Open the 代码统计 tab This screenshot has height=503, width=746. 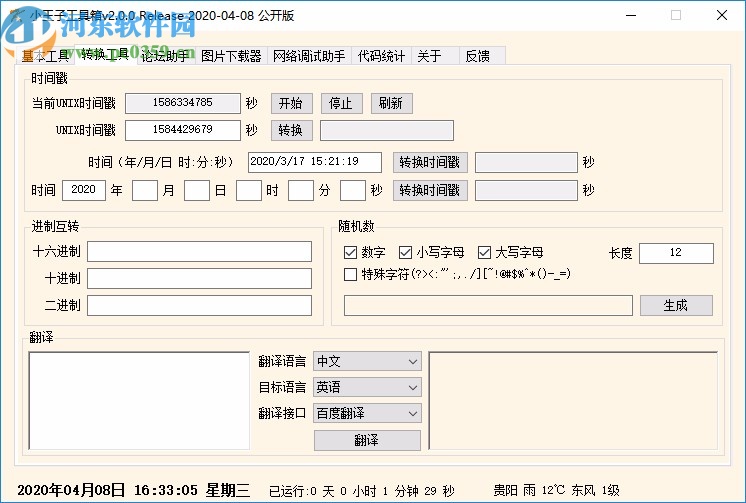[381, 56]
